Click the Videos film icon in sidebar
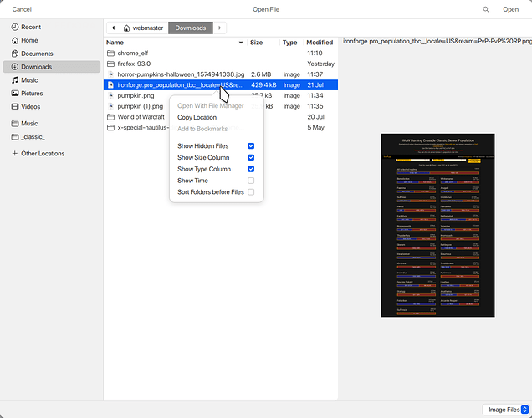The image size is (532, 418). point(14,106)
